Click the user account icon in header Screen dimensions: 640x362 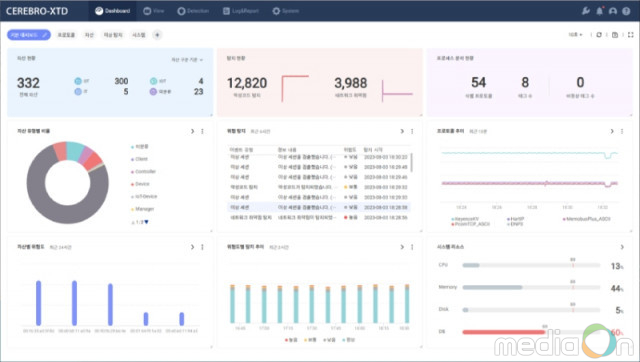point(613,11)
